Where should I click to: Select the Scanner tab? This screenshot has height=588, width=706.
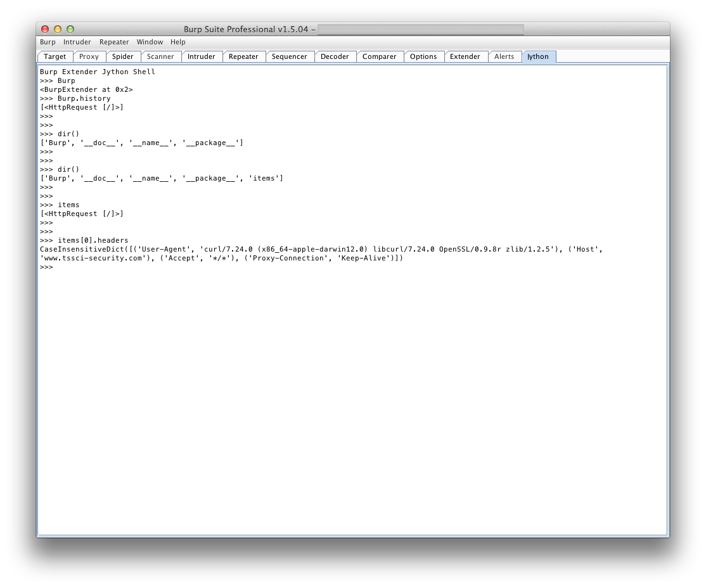click(x=160, y=56)
